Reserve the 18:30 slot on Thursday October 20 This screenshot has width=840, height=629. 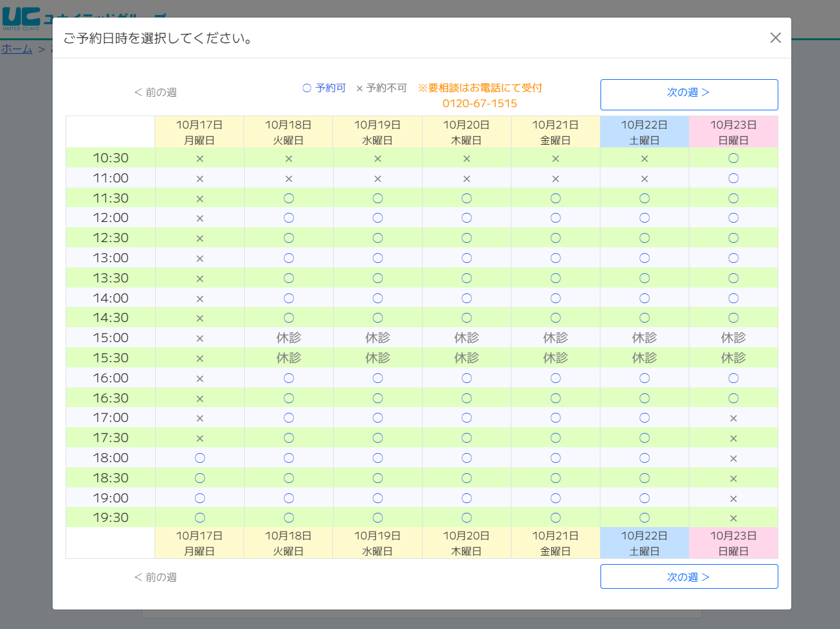tap(467, 478)
